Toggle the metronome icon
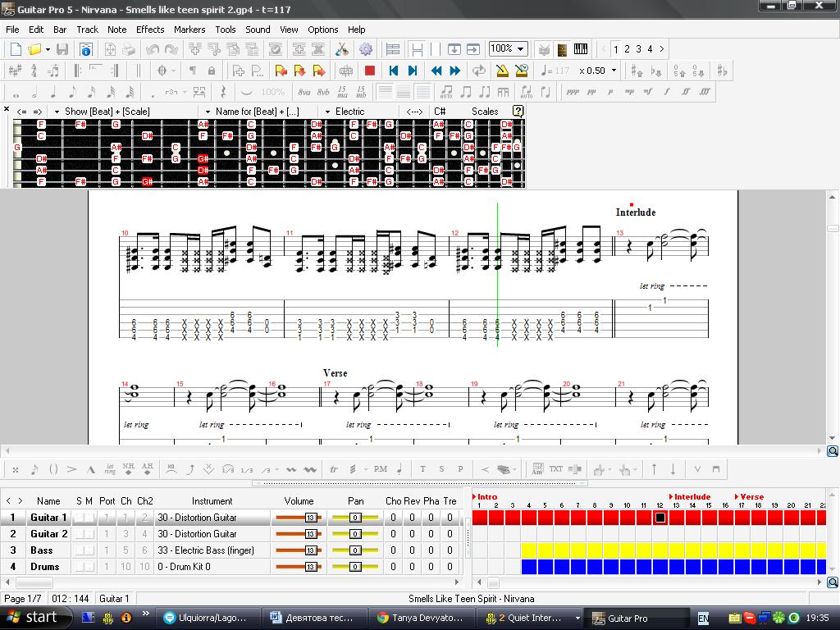The width and height of the screenshot is (840, 630). coord(503,71)
